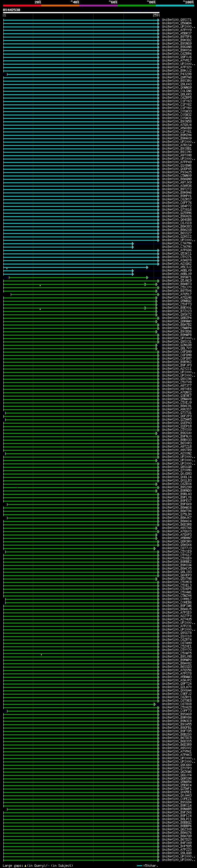Select the UniRef100_B9SNG9 label
This screenshot has height=868, width=197.
pos(177,43)
